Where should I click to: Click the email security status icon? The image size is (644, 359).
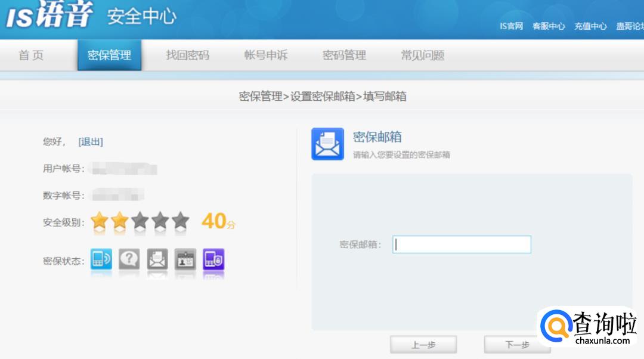(x=157, y=259)
